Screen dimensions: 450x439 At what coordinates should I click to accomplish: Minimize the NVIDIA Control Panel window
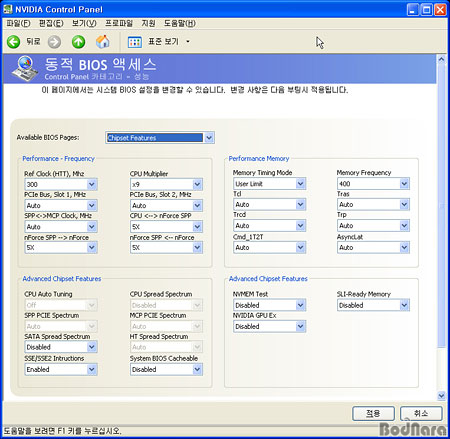(413, 9)
